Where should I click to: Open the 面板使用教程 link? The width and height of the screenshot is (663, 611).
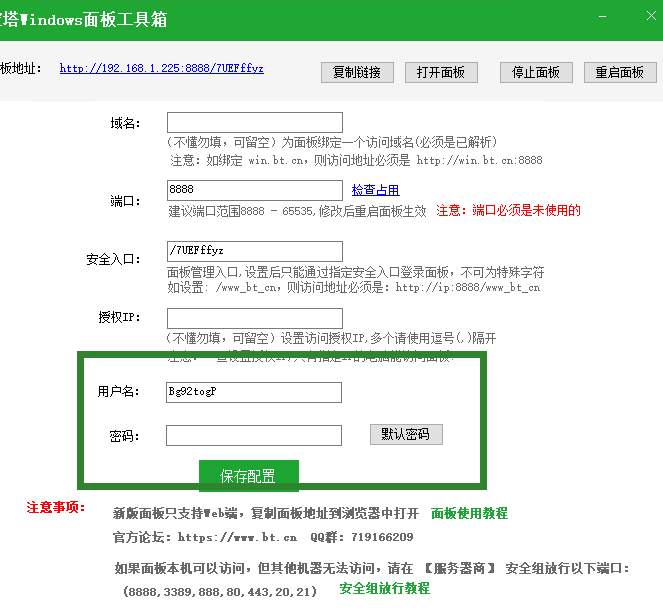(x=469, y=513)
